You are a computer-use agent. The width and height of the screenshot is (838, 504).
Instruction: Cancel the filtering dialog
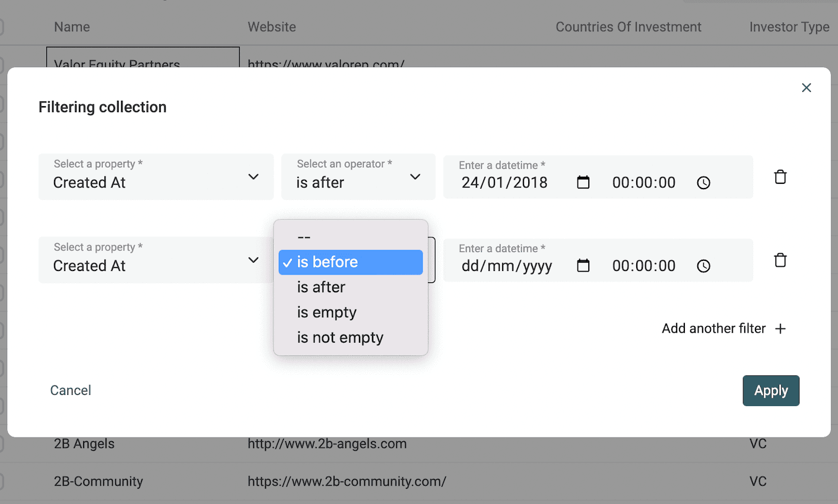click(71, 390)
